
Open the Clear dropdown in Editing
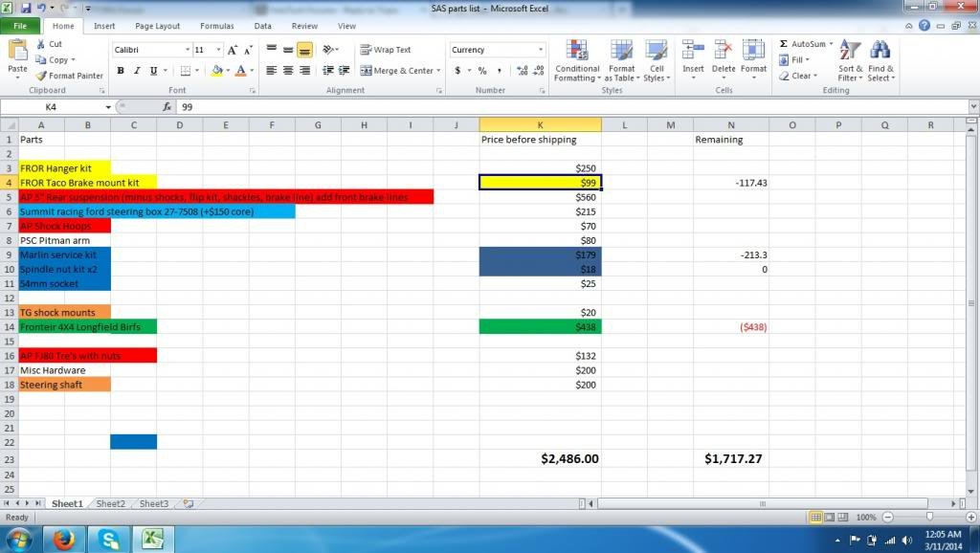798,76
